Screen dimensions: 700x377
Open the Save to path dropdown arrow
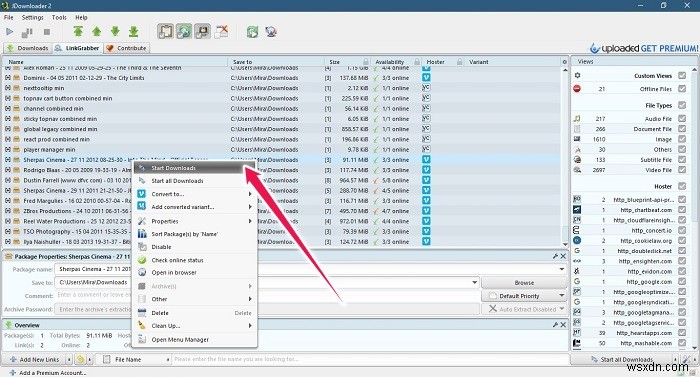(474, 282)
